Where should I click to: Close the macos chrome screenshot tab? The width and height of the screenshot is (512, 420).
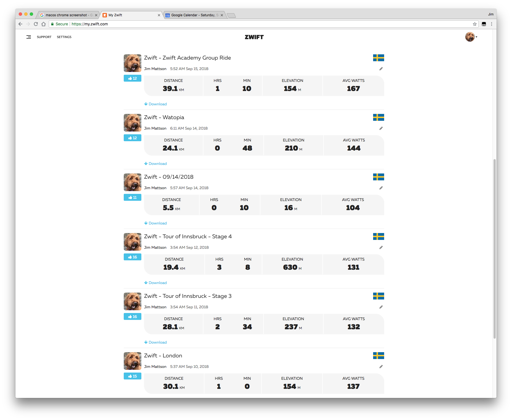coord(96,15)
